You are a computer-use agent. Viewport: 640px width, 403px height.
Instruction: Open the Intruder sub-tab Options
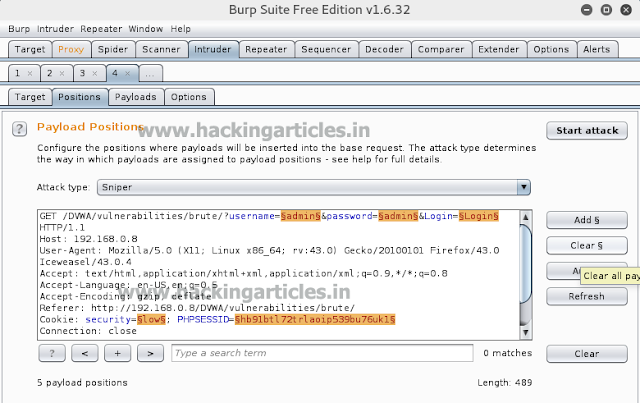coord(189,97)
